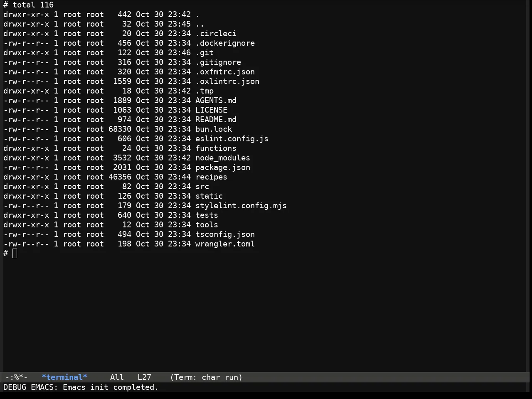The height and width of the screenshot is (399, 532).
Task: Click the -:%*- buffer status indicator
Action: pos(16,377)
